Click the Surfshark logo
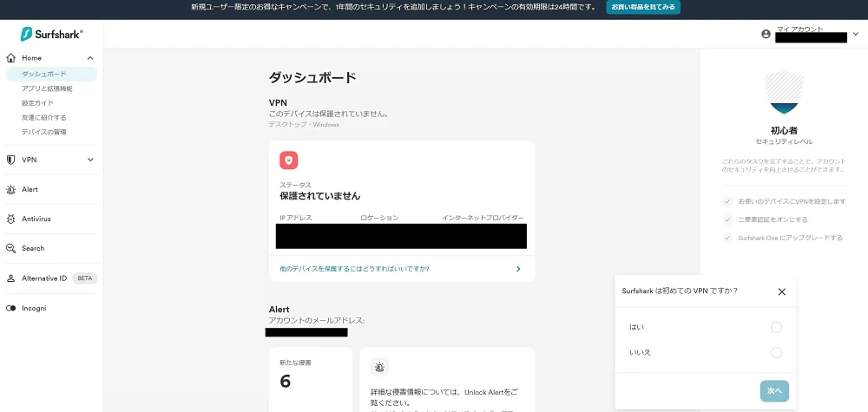The height and width of the screenshot is (412, 868). pyautogui.click(x=52, y=34)
